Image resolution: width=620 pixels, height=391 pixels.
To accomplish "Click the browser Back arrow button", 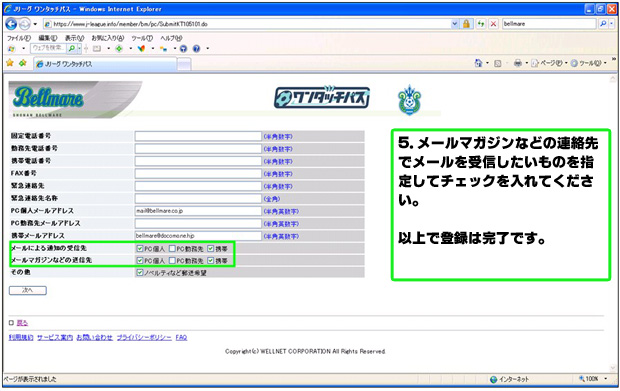I will 11,24.
